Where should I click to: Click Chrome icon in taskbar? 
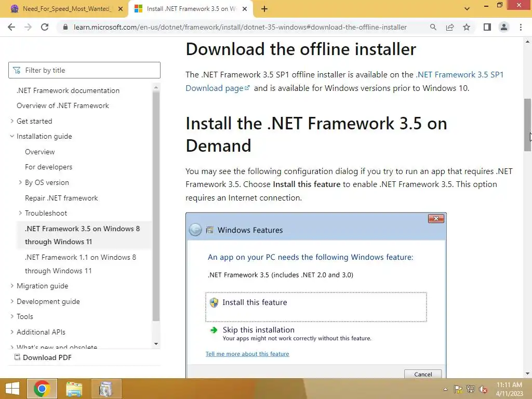42,389
